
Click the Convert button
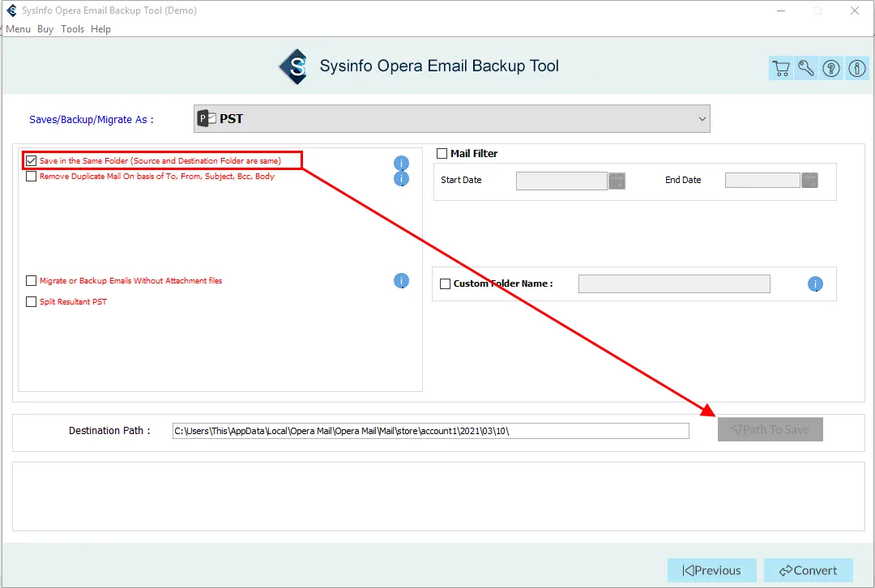click(808, 570)
